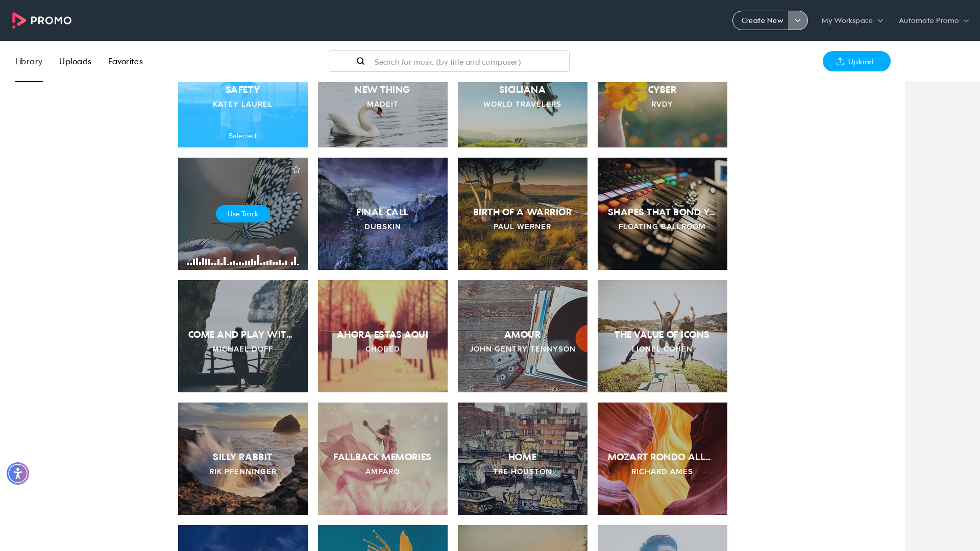Image resolution: width=980 pixels, height=551 pixels.
Task: Select the Final Call track by Dubskin
Action: tap(383, 214)
